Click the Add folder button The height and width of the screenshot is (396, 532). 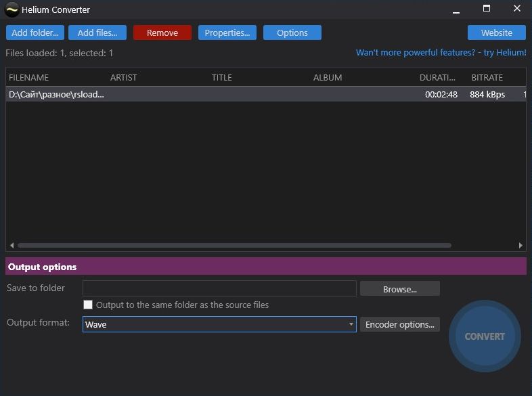[x=34, y=32]
